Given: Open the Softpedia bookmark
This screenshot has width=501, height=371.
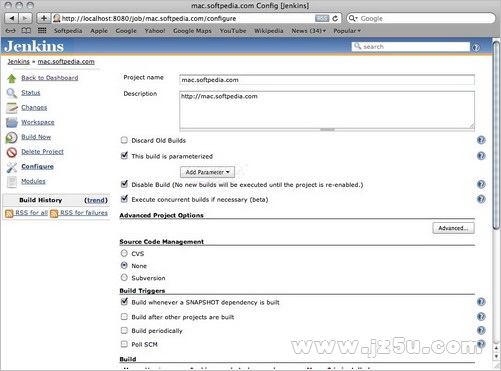Looking at the screenshot, I should pos(68,31).
